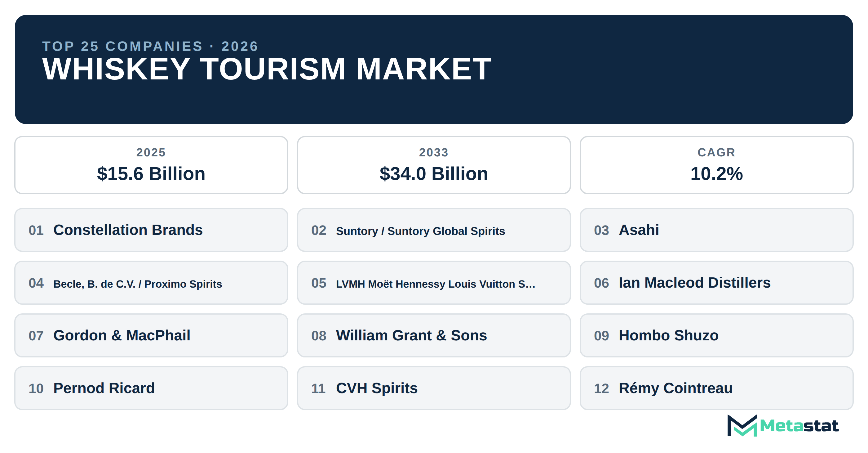Select the Constellation Brands card

click(x=151, y=230)
